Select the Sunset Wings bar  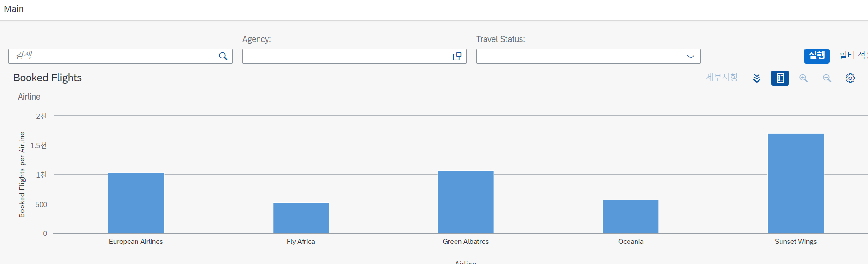pyautogui.click(x=796, y=183)
